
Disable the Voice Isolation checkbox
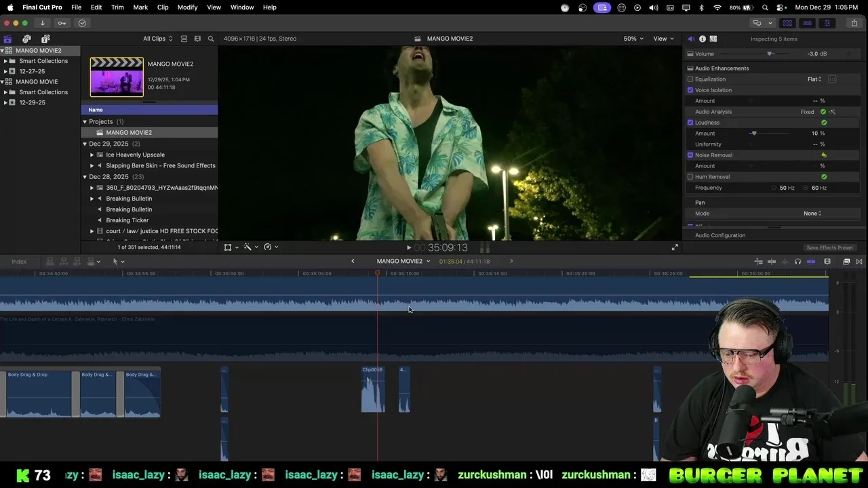click(x=690, y=90)
